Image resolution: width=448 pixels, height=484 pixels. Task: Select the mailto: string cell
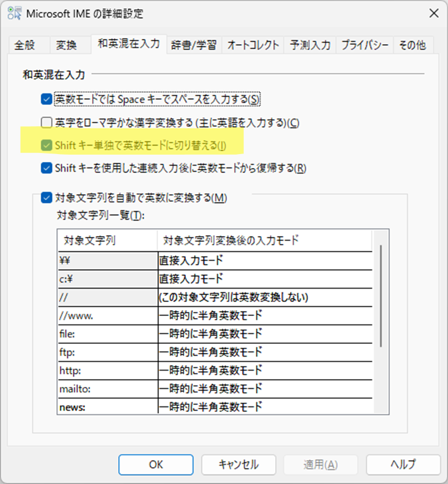(108, 389)
